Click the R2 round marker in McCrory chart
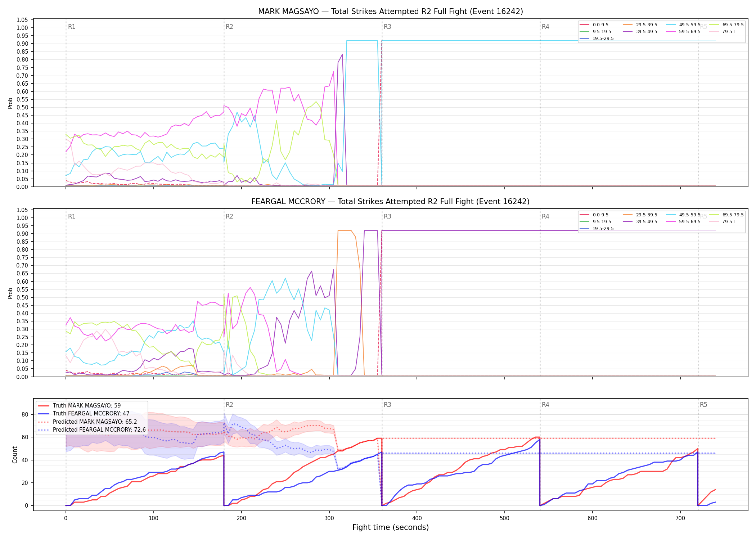This screenshot has width=756, height=540. click(x=229, y=217)
